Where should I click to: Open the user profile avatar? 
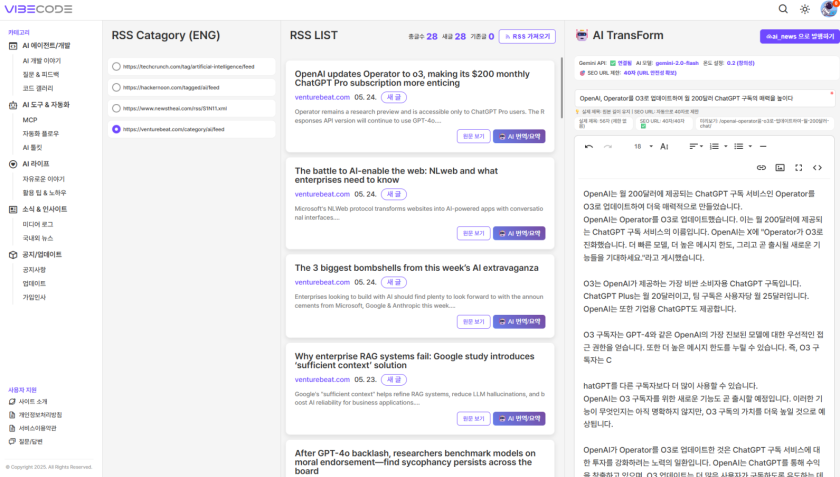click(829, 9)
